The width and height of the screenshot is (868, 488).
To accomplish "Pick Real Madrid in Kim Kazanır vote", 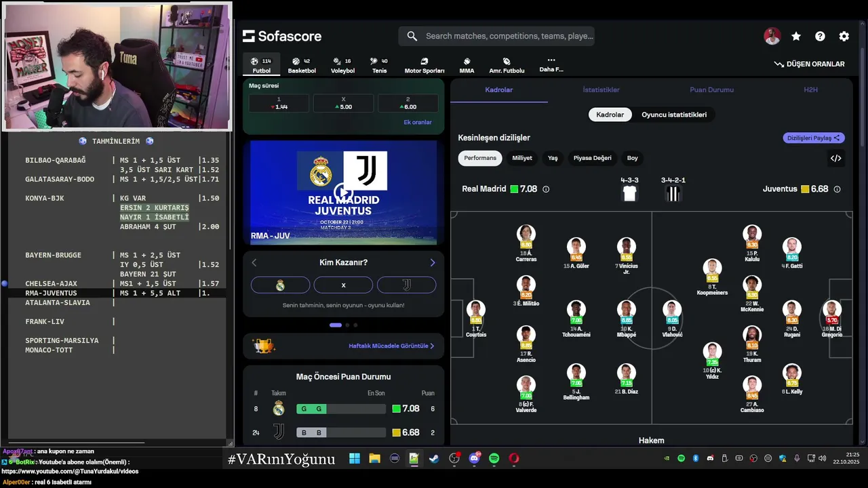I will (280, 285).
